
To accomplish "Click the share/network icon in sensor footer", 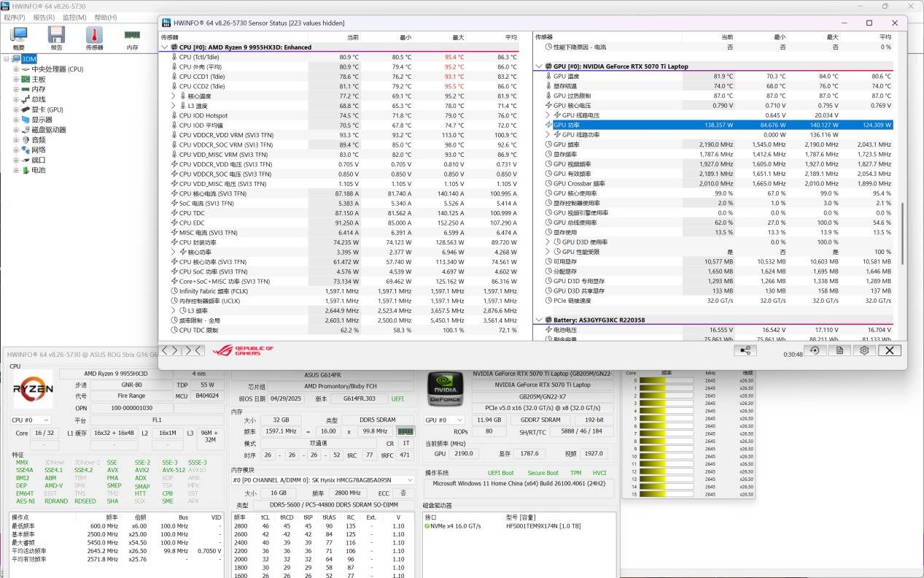I will [x=745, y=350].
